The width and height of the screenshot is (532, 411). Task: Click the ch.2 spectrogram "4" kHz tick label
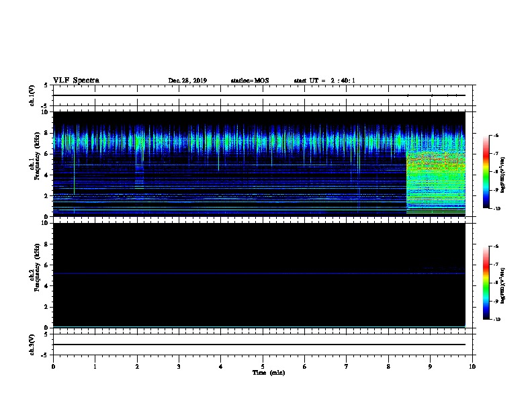[47, 286]
